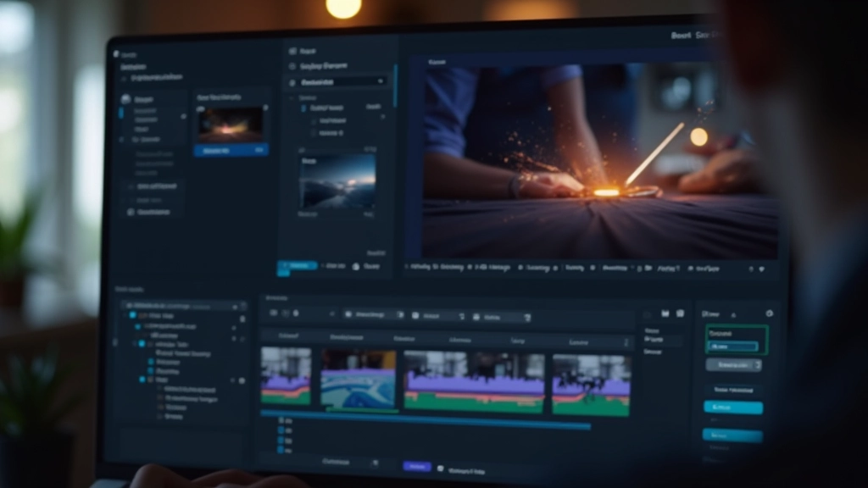Open the cloudy landscape thumbnail in the middle panel
The height and width of the screenshot is (488, 868).
[x=337, y=181]
